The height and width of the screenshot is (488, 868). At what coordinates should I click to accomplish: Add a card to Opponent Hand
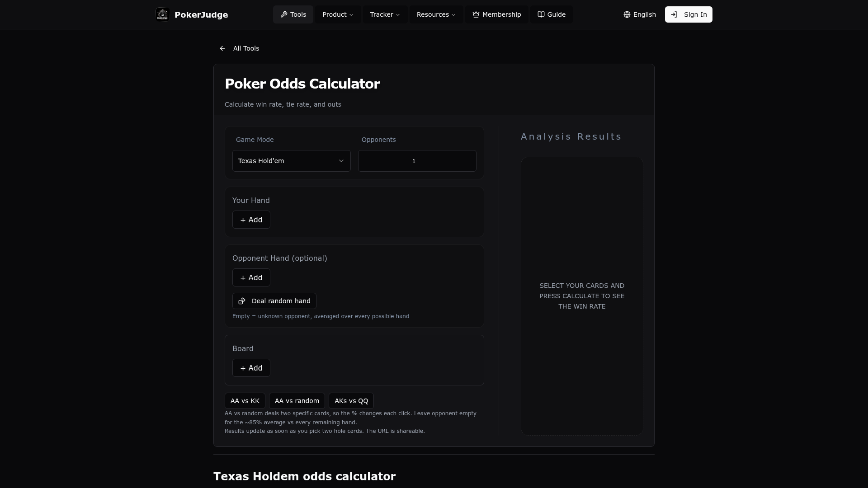[251, 277]
